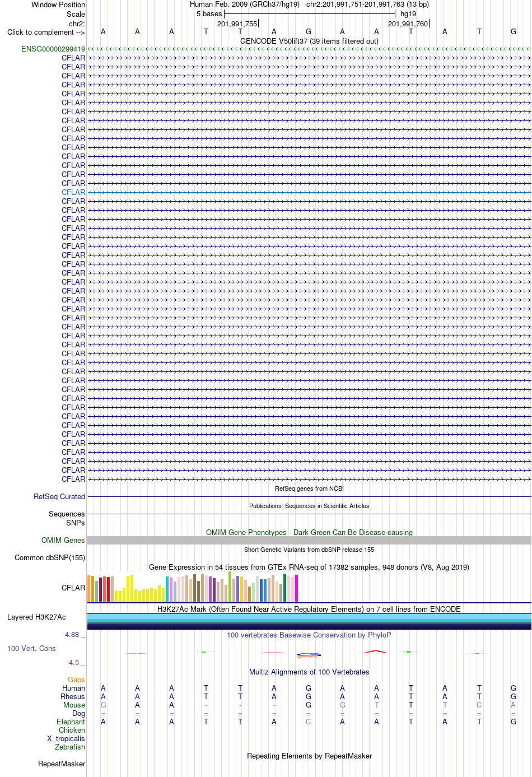Open the GENCODE V50lift37 track title
The height and width of the screenshot is (777, 532).
coord(309,41)
